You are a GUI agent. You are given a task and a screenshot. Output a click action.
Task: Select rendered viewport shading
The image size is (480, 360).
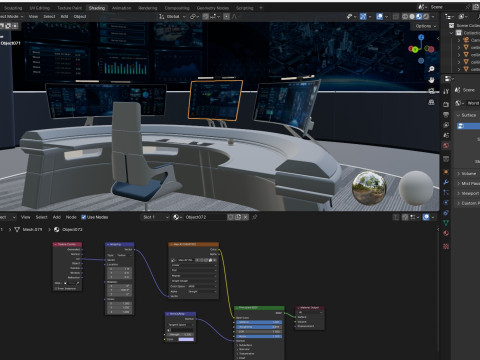[x=426, y=16]
